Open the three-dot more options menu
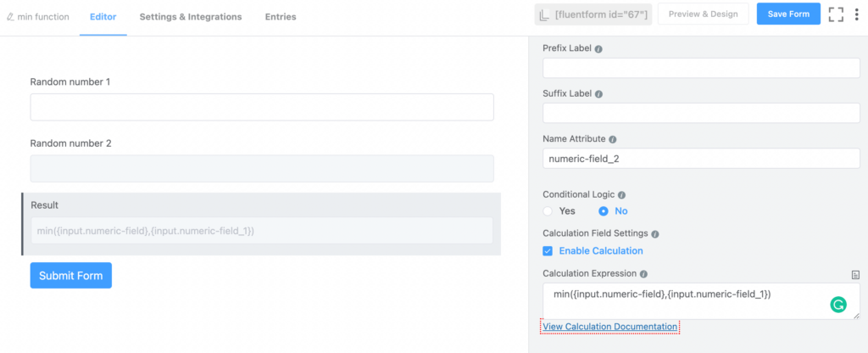Image resolution: width=868 pixels, height=353 pixels. point(856,14)
